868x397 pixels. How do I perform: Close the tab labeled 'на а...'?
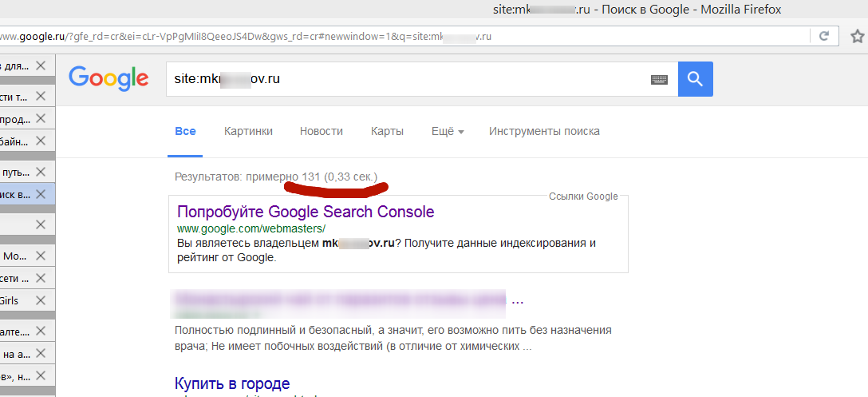41,354
